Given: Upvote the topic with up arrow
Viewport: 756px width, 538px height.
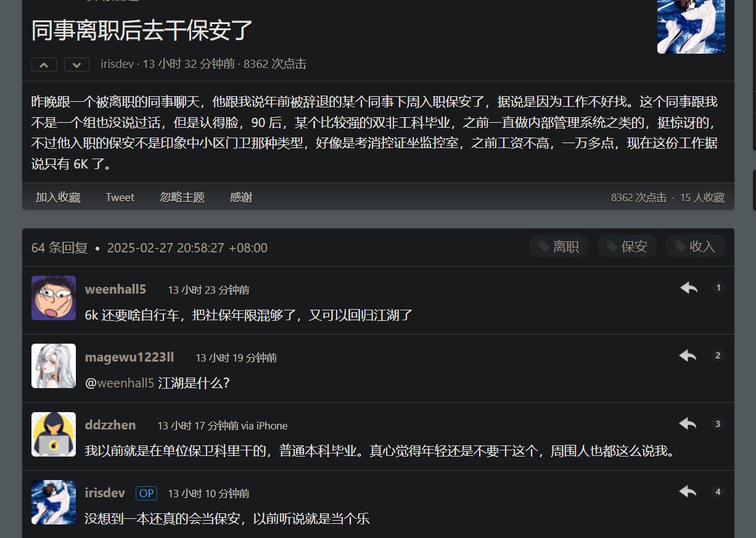Looking at the screenshot, I should pos(44,64).
